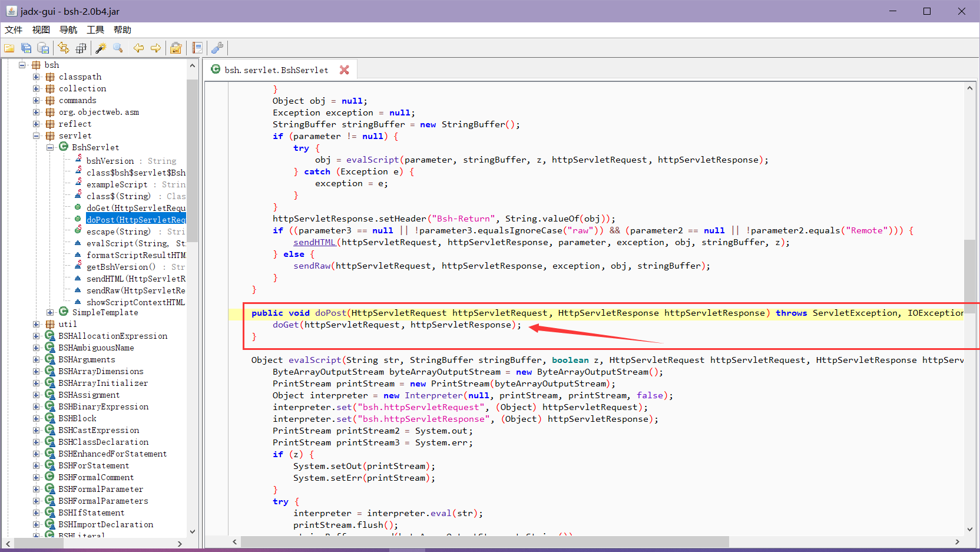Click the Save all icon

pos(27,48)
